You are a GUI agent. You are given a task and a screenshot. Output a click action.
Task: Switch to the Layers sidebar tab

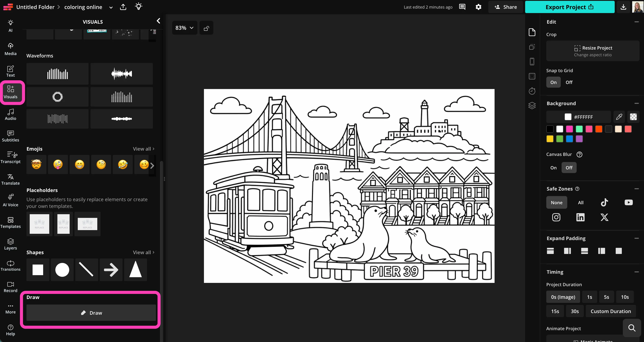(x=11, y=244)
